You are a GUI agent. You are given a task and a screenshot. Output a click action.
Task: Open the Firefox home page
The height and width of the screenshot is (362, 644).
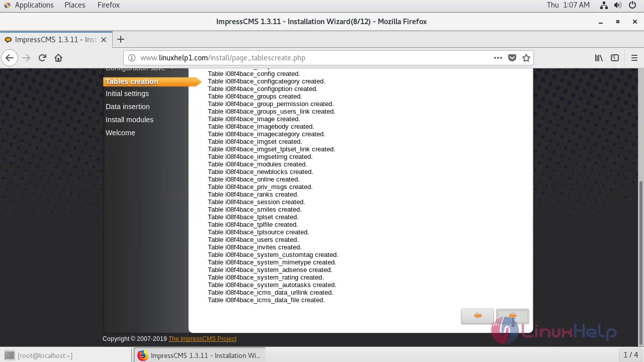click(58, 58)
